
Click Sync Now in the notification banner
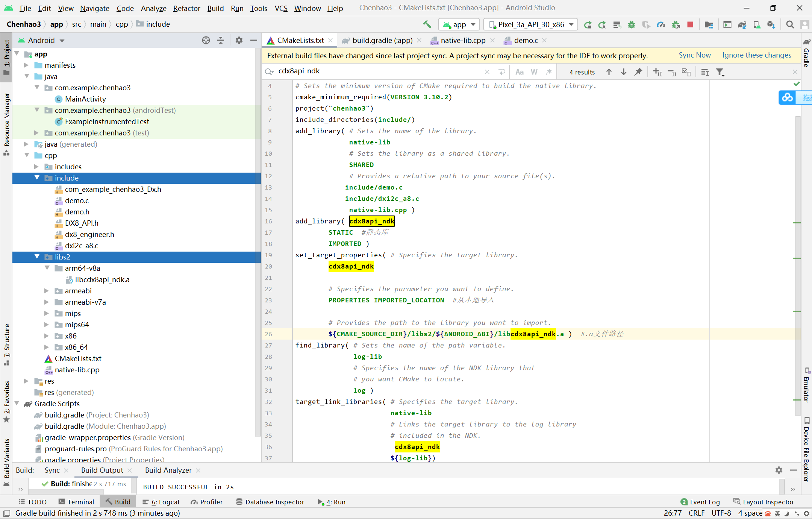point(694,55)
